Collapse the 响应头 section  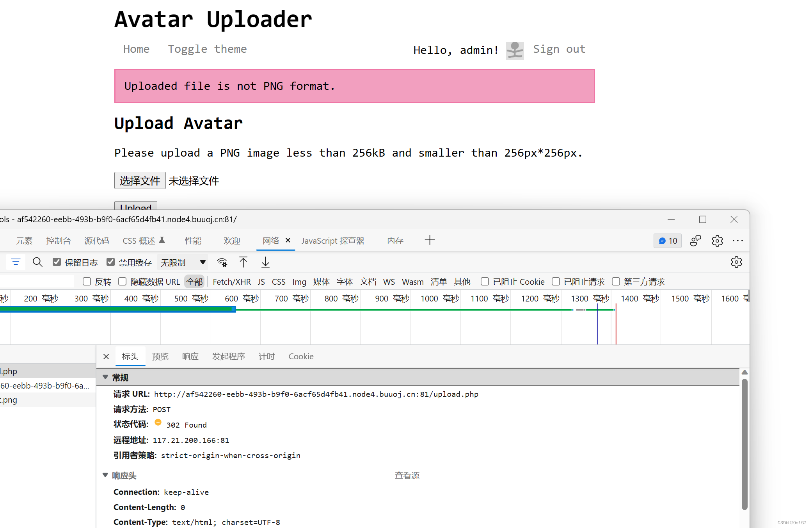tap(105, 475)
